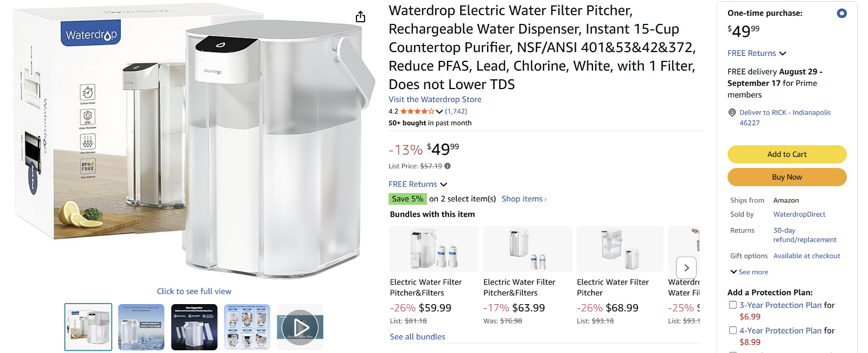Select the One-time purchase radio button

coord(841,13)
